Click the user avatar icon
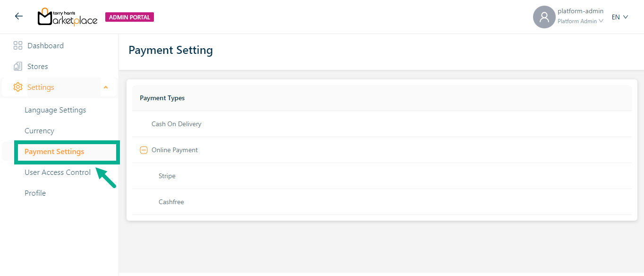This screenshot has width=644, height=276. point(544,17)
